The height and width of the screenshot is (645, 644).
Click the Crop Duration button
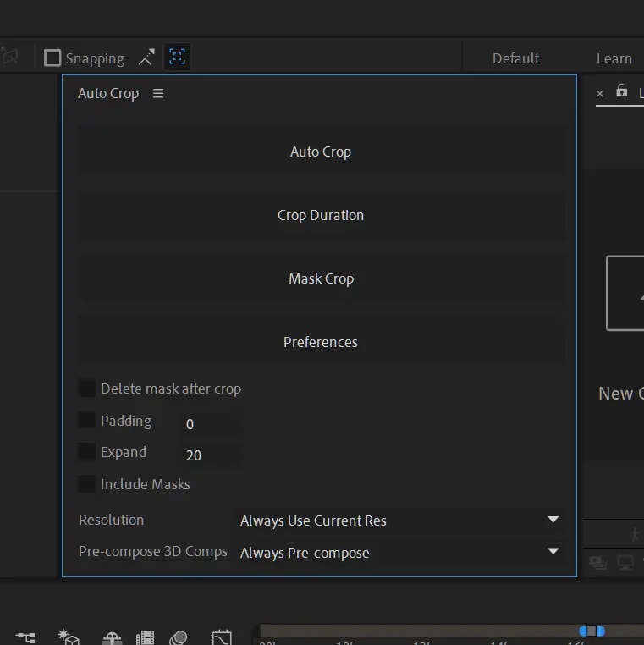coord(321,215)
